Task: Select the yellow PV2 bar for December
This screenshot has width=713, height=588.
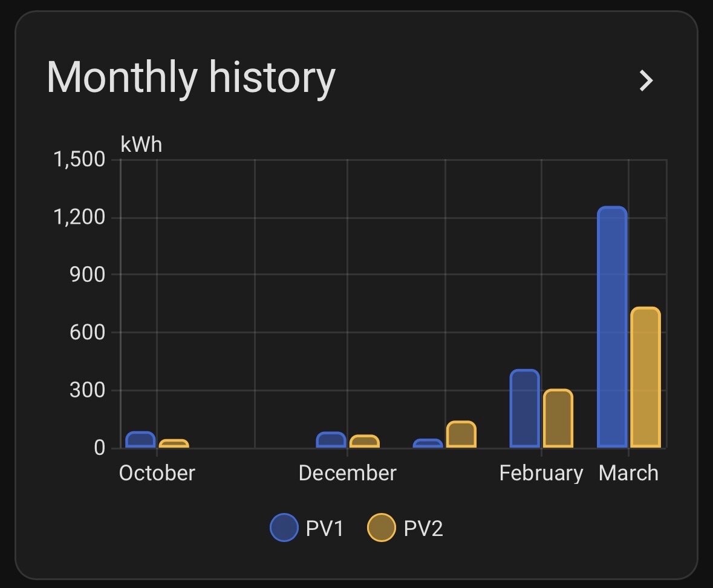Action: pos(364,441)
